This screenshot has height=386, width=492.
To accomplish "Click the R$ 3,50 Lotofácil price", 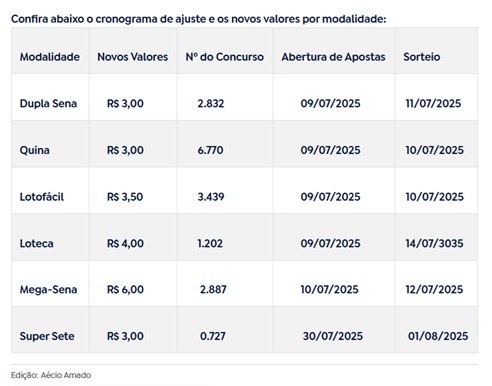I will 125,197.
